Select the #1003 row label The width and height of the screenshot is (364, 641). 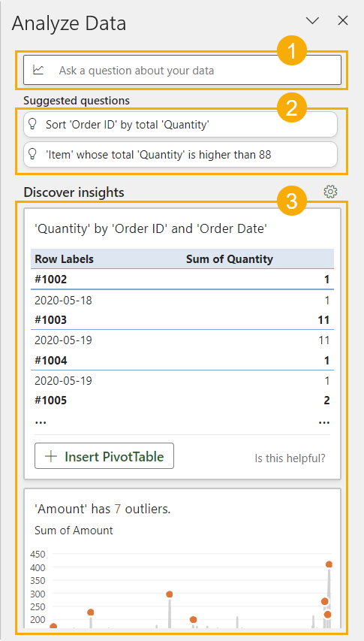click(x=50, y=320)
